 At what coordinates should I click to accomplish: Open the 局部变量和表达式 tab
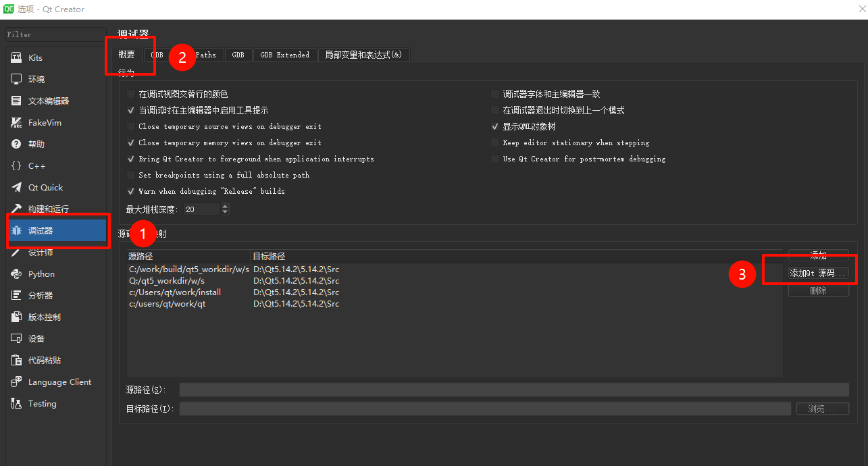(363, 55)
